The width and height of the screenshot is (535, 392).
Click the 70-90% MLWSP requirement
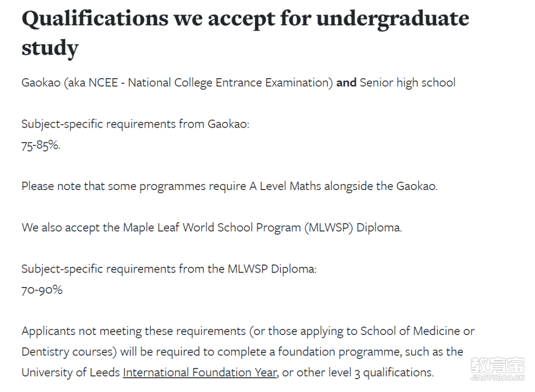42,290
